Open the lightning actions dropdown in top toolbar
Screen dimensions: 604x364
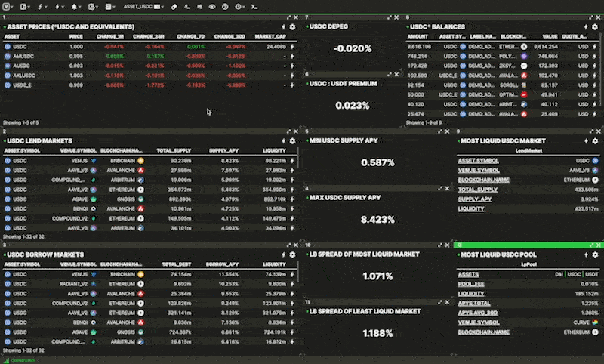click(59, 7)
